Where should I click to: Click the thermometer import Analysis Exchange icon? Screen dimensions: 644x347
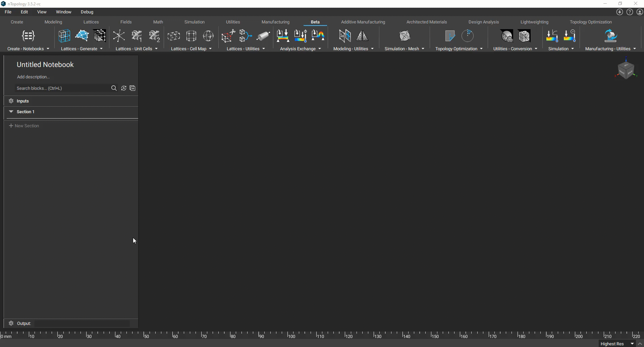click(300, 36)
